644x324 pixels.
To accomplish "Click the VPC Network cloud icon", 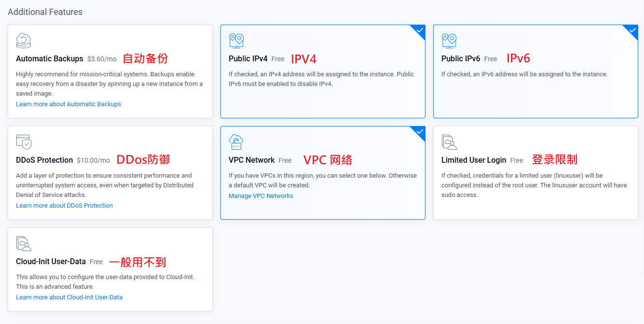I will pyautogui.click(x=236, y=142).
